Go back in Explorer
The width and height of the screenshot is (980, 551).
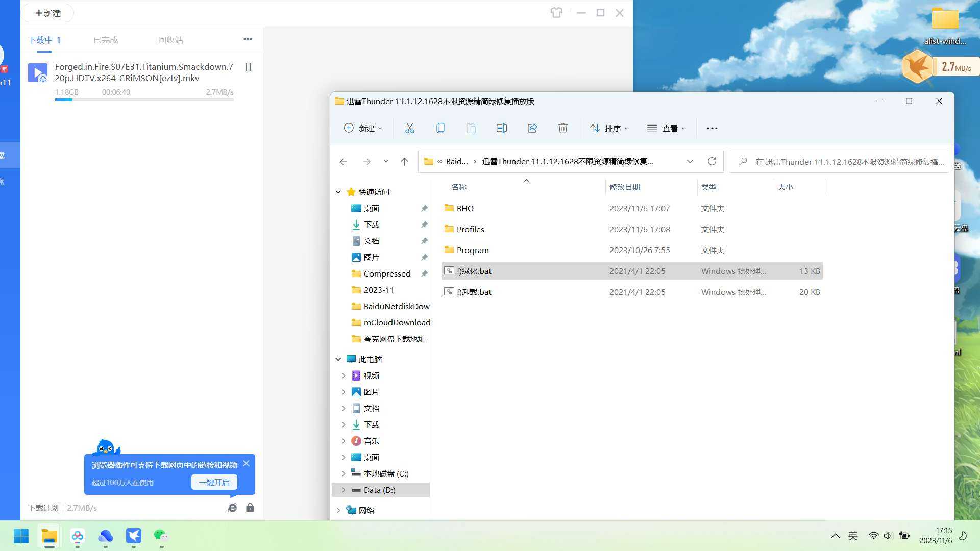(x=344, y=162)
